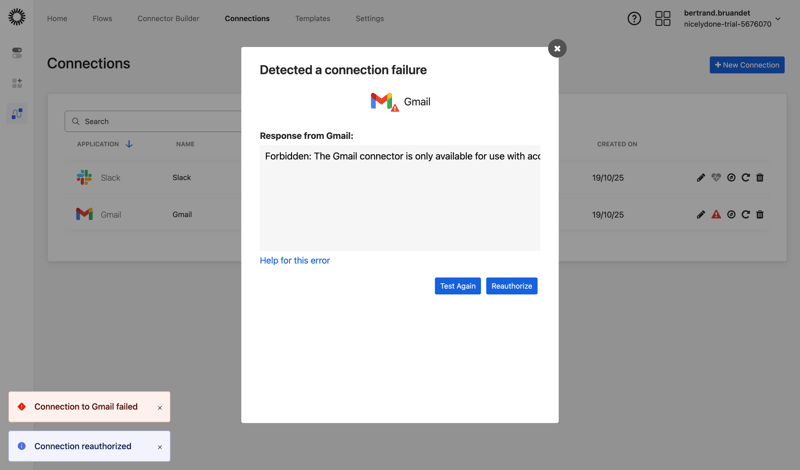This screenshot has height=470, width=800.
Task: Click Gmail row date 19/10/25
Action: [x=608, y=215]
